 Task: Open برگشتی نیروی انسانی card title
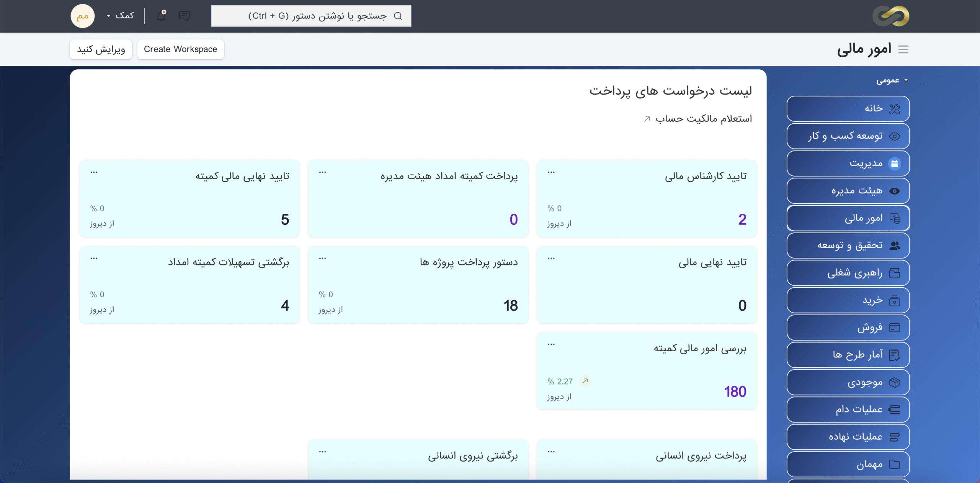coord(473,456)
